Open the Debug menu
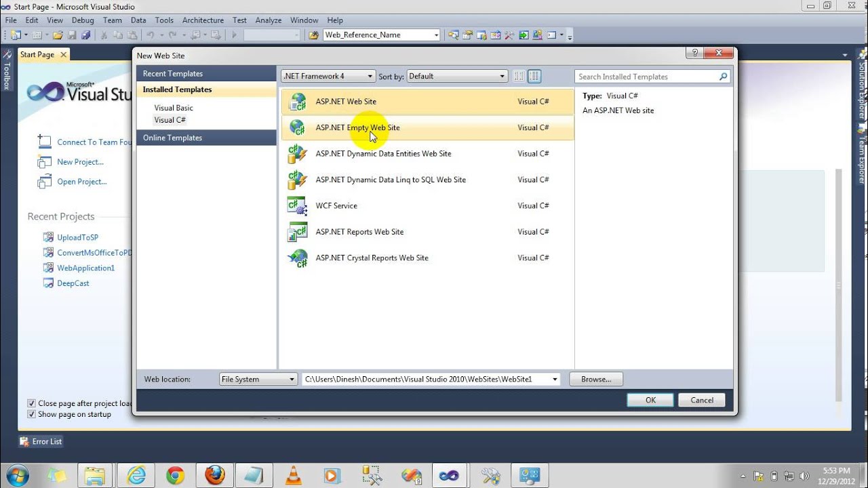Screen dimensions: 868x488 pos(83,20)
